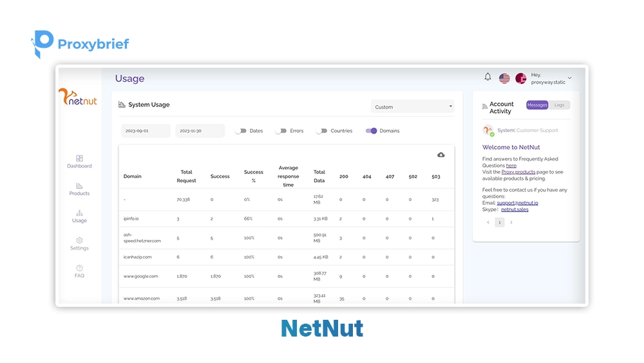
Task: Switch to the Logs tab
Action: click(x=560, y=105)
